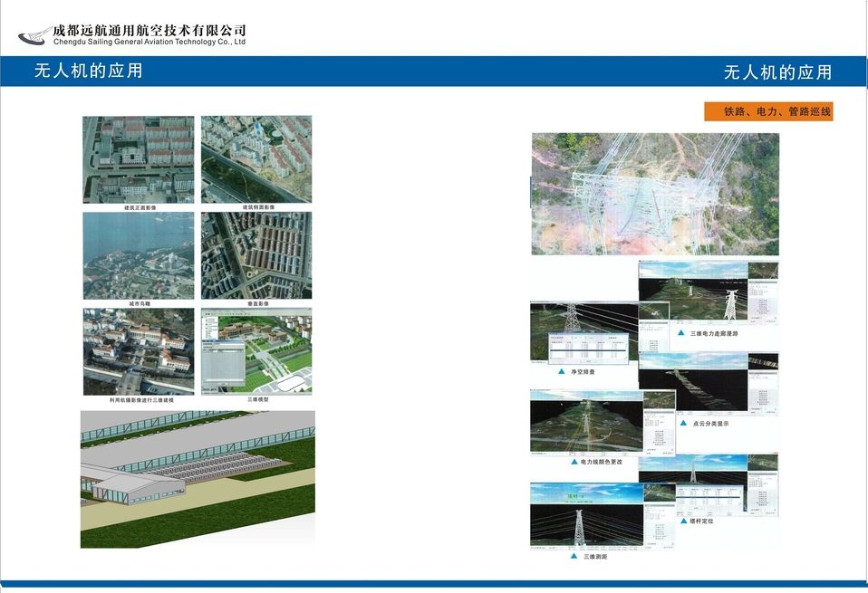Click the 城市鸟瞰 caption
Viewport: 868px width, 593px height.
[x=140, y=303]
